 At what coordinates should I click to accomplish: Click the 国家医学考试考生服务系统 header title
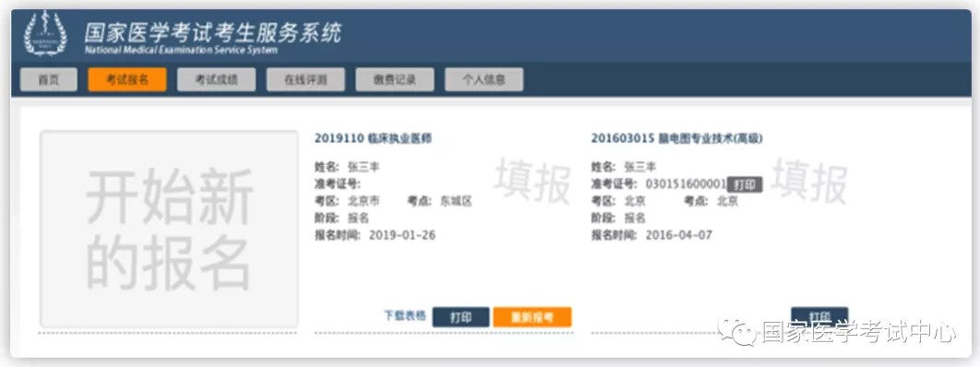click(212, 32)
